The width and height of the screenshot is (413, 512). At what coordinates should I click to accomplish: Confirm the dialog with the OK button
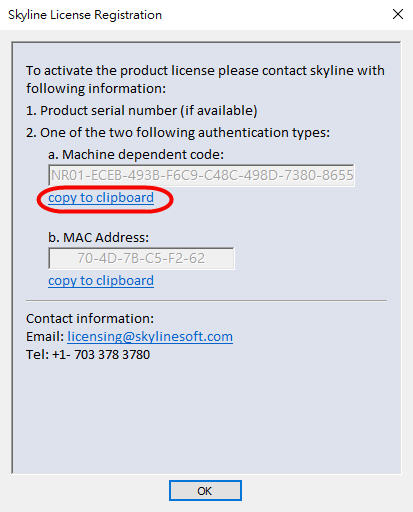pyautogui.click(x=205, y=491)
